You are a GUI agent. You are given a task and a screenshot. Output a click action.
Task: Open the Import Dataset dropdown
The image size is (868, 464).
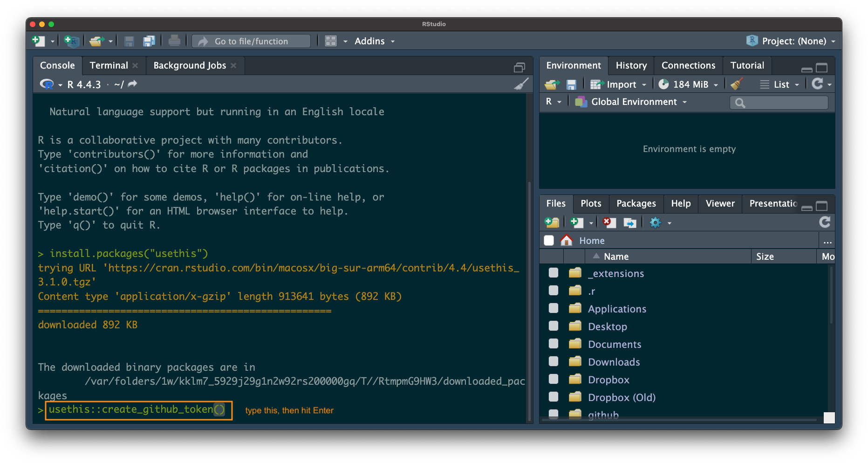pos(619,84)
